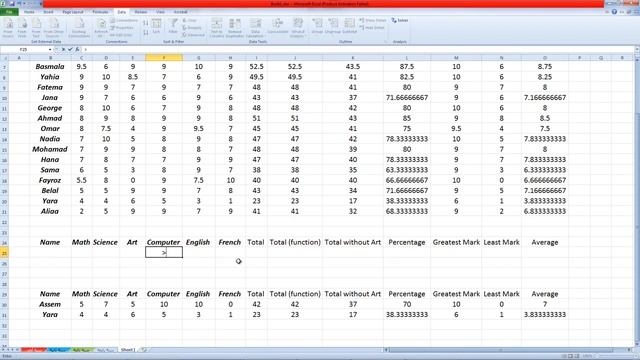Select column F header
The image size is (640, 360).
[x=164, y=58]
